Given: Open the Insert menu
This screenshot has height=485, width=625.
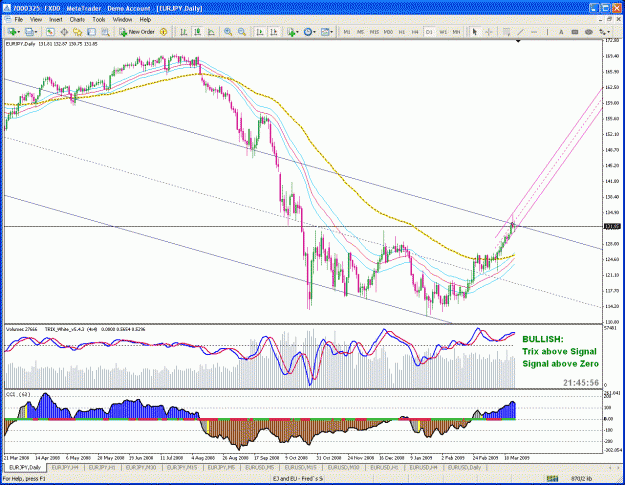Looking at the screenshot, I should [56, 20].
